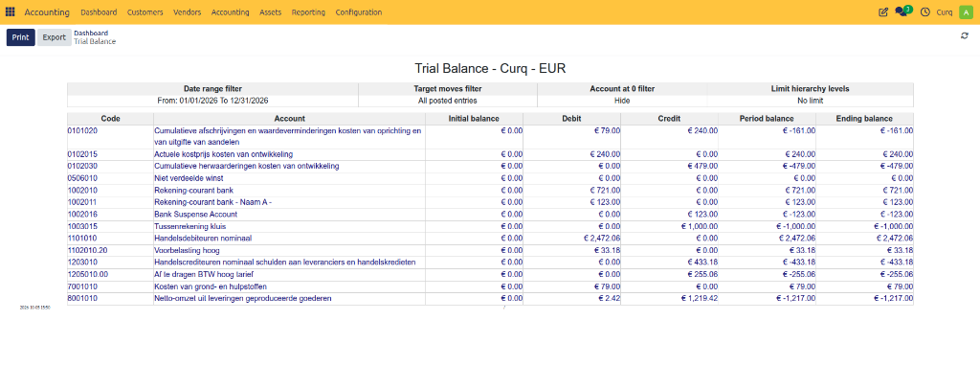
Task: Click credit amount € 479.00
Action: point(702,166)
